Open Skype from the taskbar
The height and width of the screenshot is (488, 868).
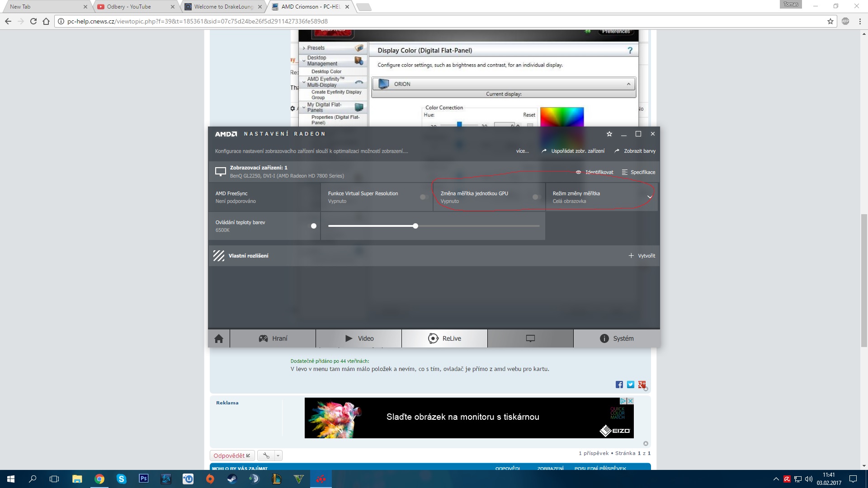click(x=121, y=479)
